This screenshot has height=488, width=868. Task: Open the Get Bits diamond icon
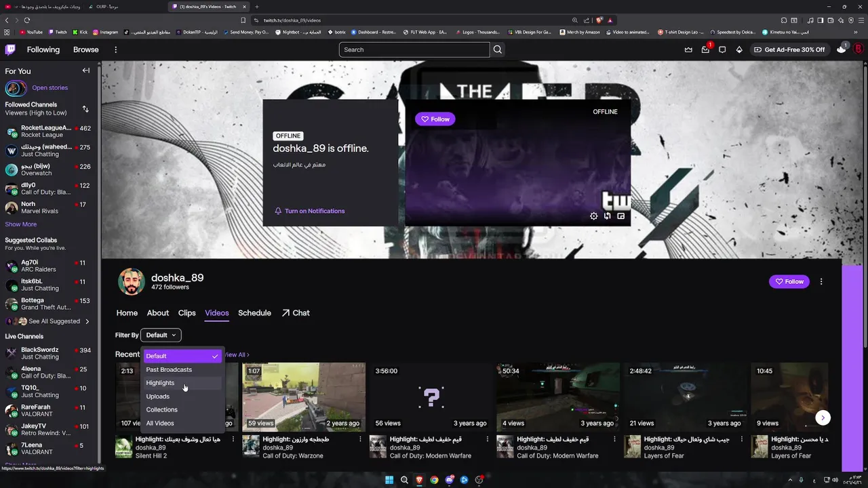coord(739,49)
